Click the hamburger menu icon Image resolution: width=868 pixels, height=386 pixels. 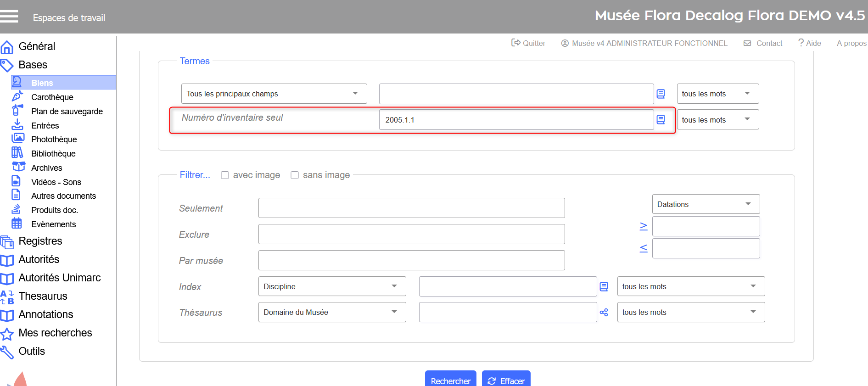pyautogui.click(x=9, y=17)
